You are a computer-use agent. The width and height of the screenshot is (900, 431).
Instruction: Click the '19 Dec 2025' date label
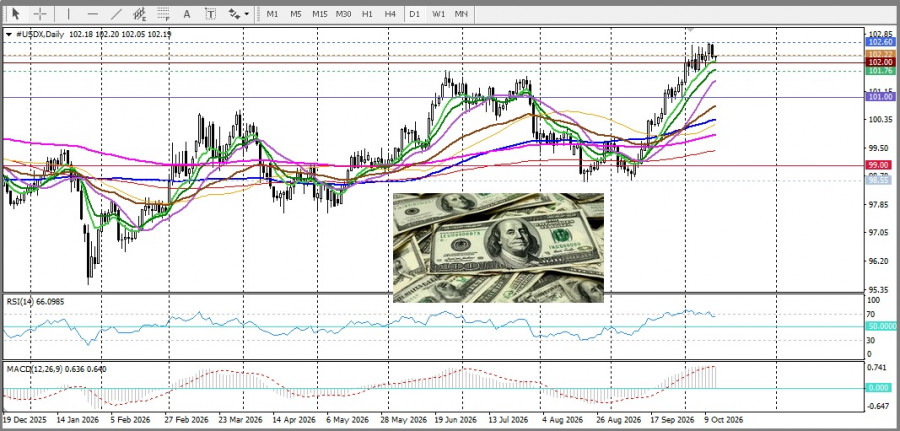(x=25, y=419)
